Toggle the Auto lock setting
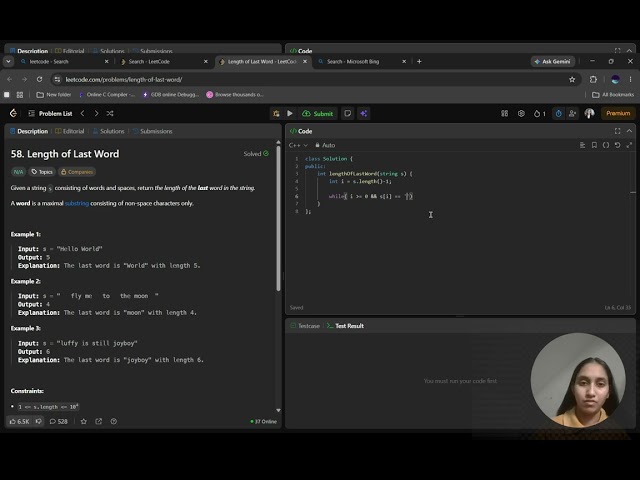640x480 pixels. pyautogui.click(x=325, y=145)
